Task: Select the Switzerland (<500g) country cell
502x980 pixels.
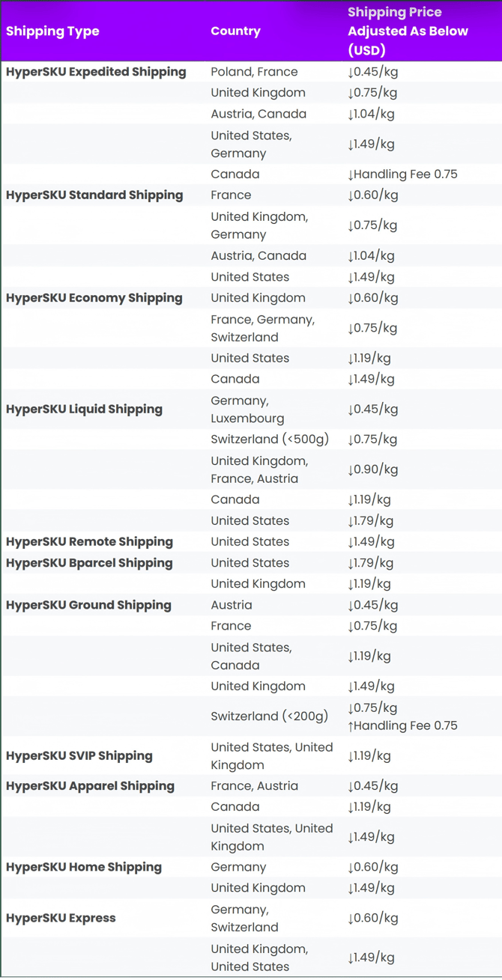Action: [270, 439]
